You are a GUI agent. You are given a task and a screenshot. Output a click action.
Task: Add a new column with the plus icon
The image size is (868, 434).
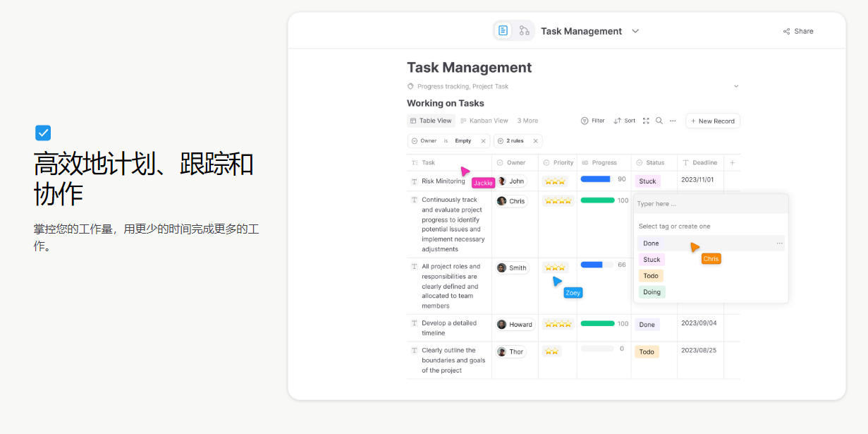click(x=732, y=162)
